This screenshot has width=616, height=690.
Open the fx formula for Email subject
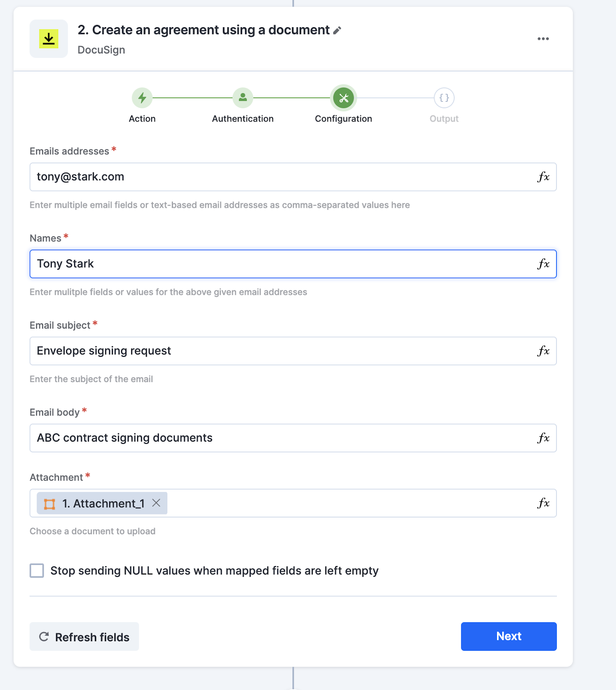[x=543, y=351]
